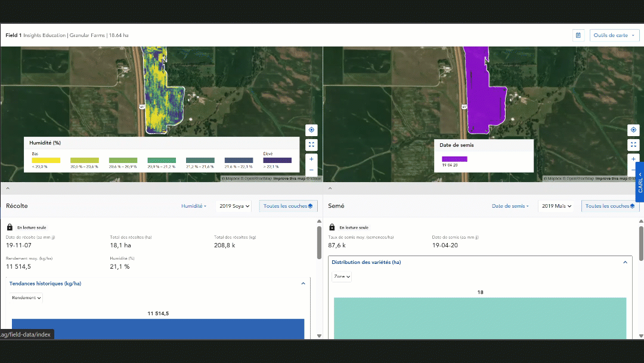Open the Zone dropdown

[342, 276]
